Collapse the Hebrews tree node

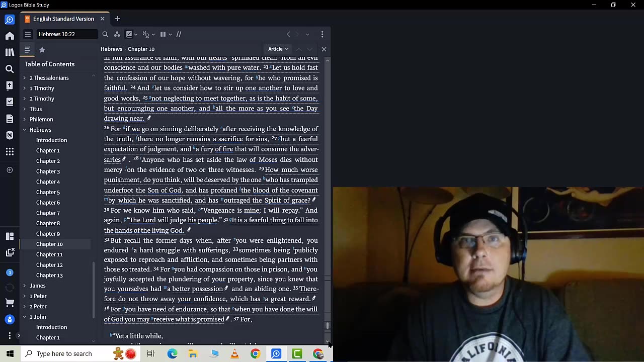tap(24, 130)
